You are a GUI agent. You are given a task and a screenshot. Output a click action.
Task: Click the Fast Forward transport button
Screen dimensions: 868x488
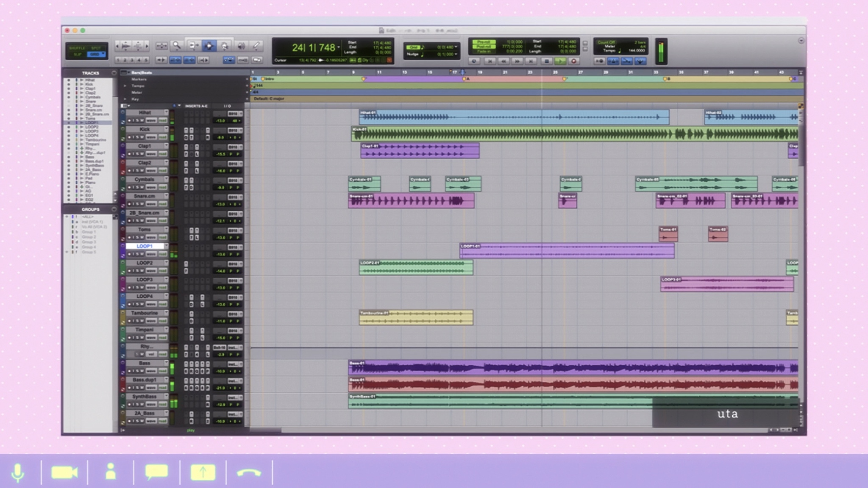coord(517,61)
